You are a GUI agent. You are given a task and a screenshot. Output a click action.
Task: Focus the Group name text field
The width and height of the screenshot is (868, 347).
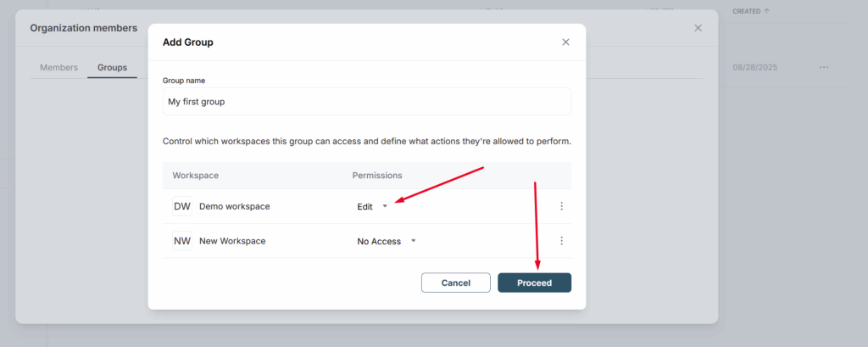pos(367,102)
